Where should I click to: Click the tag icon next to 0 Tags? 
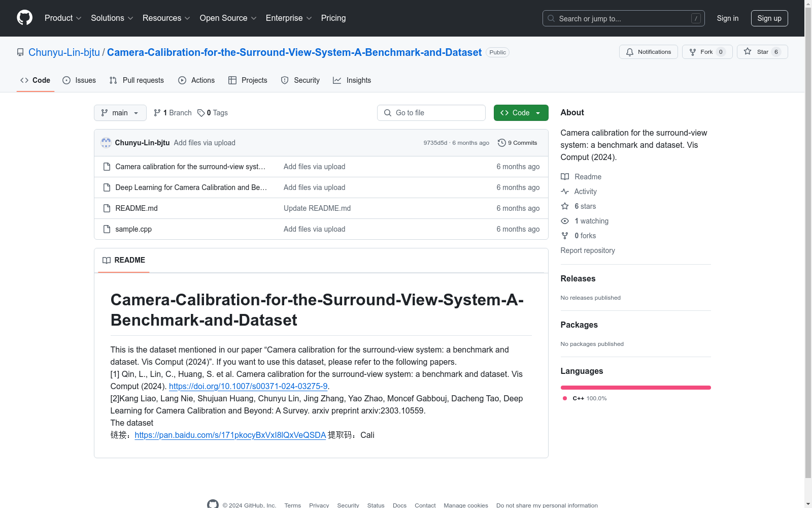pos(201,113)
